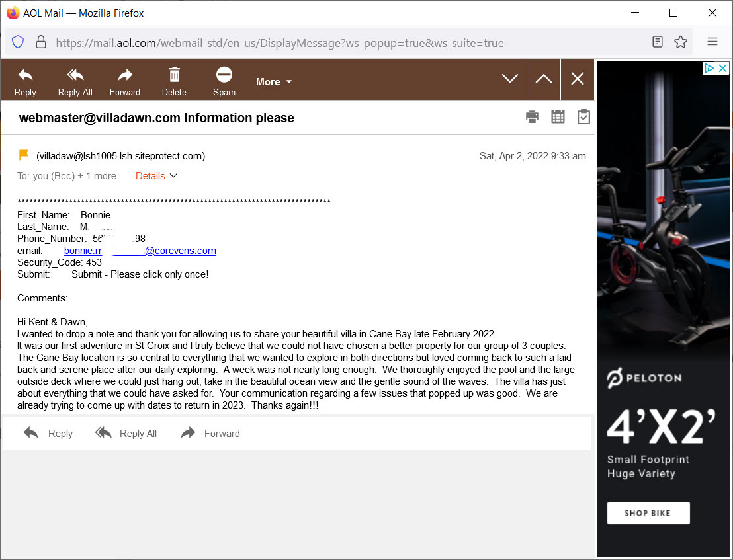Print the email with printer icon
The image size is (733, 560).
[x=532, y=117]
